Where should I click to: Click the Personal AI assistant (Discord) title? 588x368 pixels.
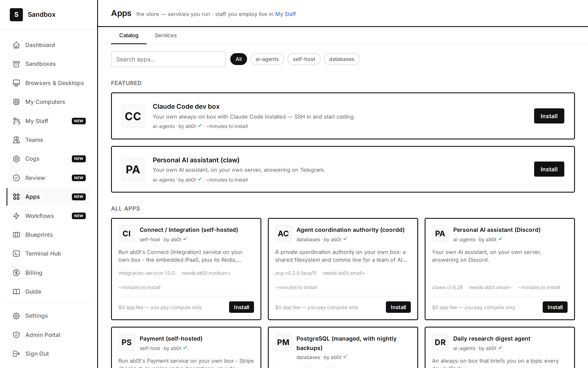[497, 230]
